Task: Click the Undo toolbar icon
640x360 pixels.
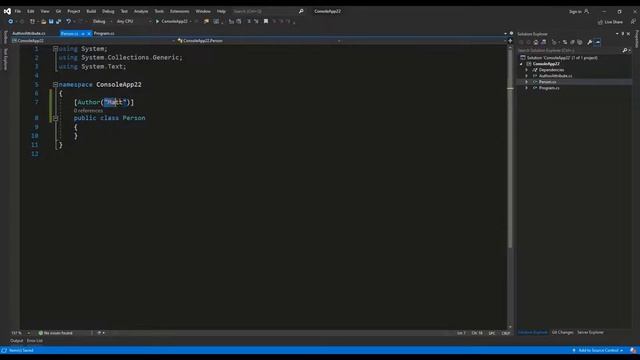Action: [x=69, y=22]
